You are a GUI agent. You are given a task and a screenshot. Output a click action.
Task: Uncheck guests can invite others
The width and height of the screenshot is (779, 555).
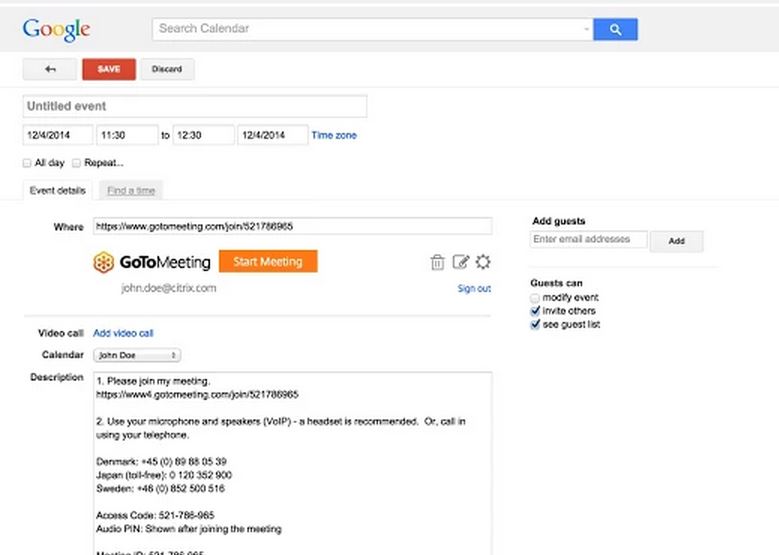[535, 311]
